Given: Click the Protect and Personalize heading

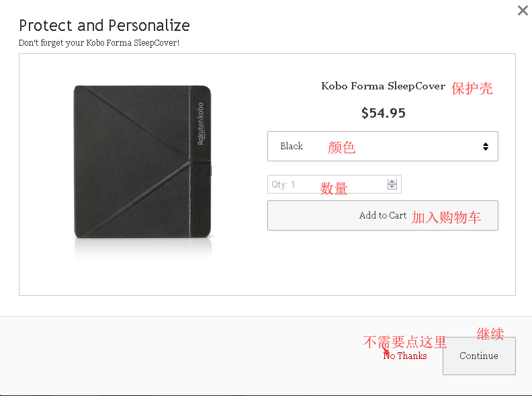Looking at the screenshot, I should [x=104, y=26].
